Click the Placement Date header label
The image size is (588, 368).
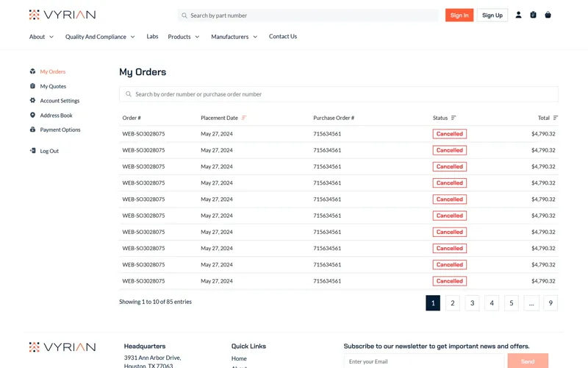(219, 118)
